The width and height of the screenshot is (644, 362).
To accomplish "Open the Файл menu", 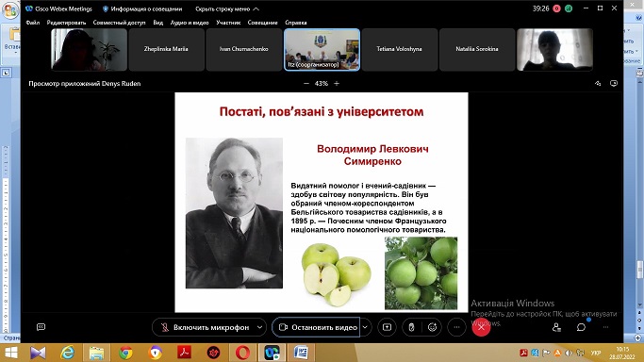I will pyautogui.click(x=33, y=23).
